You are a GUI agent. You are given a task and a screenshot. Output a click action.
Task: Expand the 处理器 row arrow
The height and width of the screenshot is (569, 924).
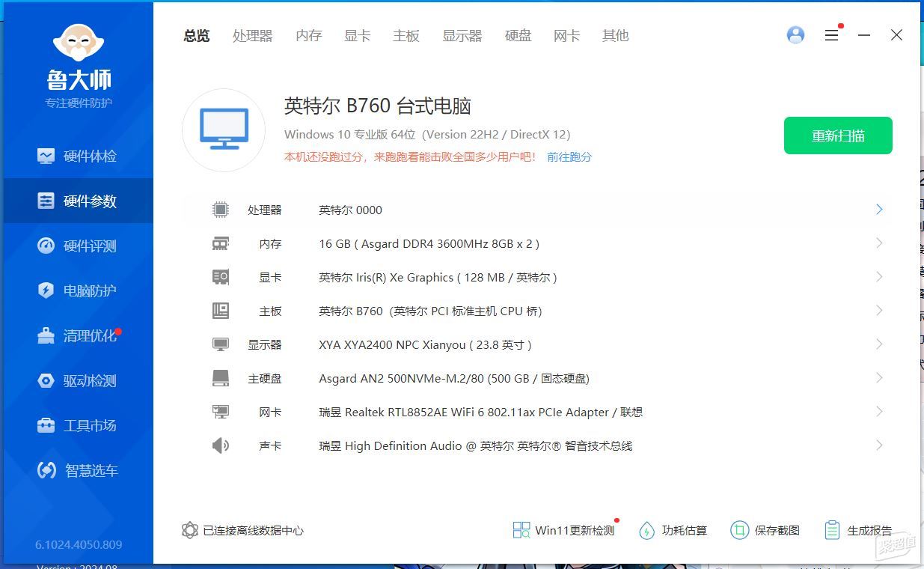coord(880,210)
